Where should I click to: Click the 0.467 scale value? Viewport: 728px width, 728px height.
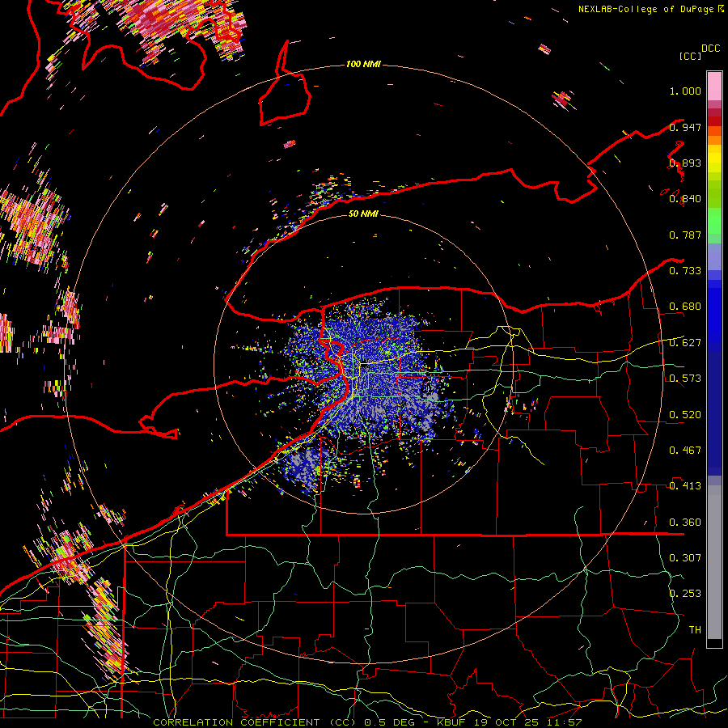(x=685, y=451)
